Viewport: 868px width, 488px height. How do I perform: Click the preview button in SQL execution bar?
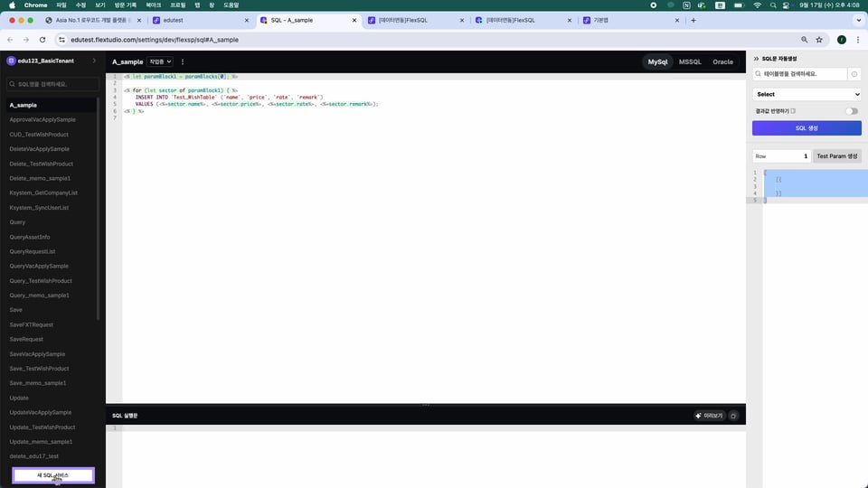pyautogui.click(x=709, y=416)
